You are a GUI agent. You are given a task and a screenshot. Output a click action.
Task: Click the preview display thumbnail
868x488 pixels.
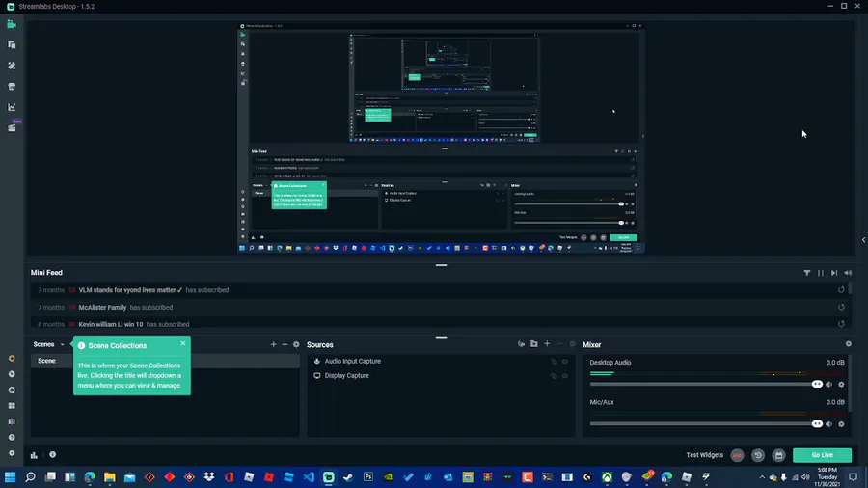coord(441,138)
